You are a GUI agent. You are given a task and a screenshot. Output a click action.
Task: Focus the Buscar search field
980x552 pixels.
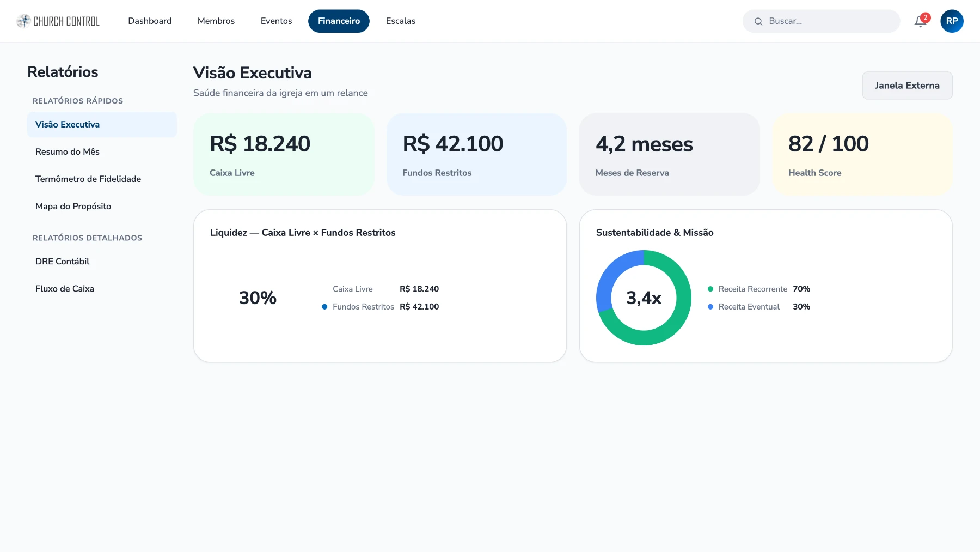[x=821, y=21]
